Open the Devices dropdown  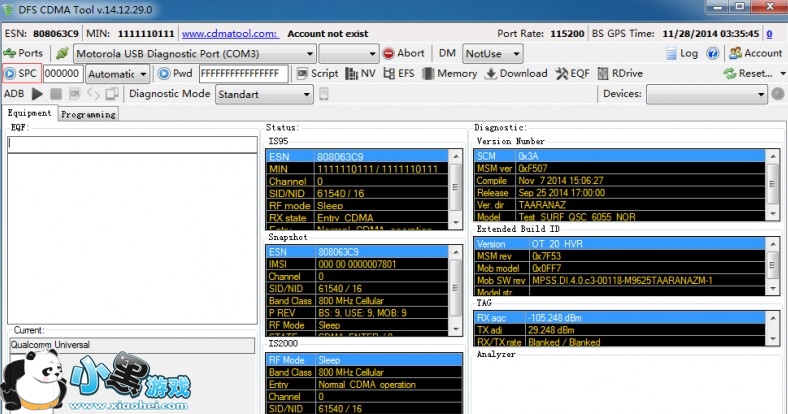760,94
